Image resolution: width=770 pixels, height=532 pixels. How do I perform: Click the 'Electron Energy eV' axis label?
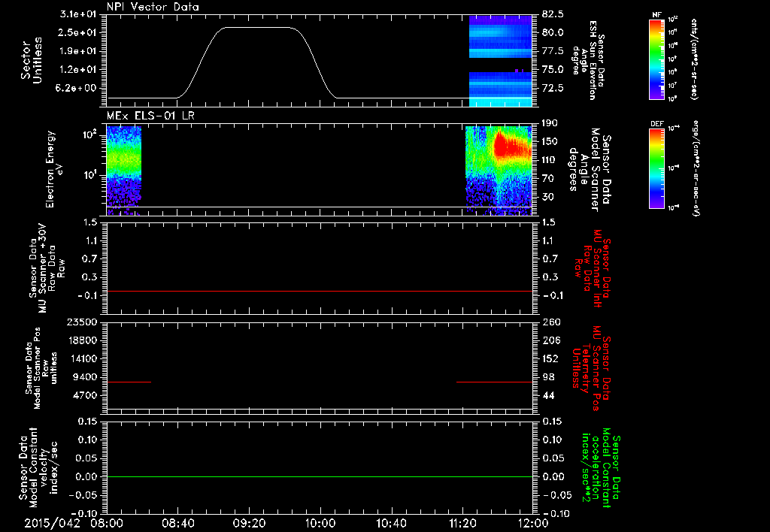tap(54, 169)
